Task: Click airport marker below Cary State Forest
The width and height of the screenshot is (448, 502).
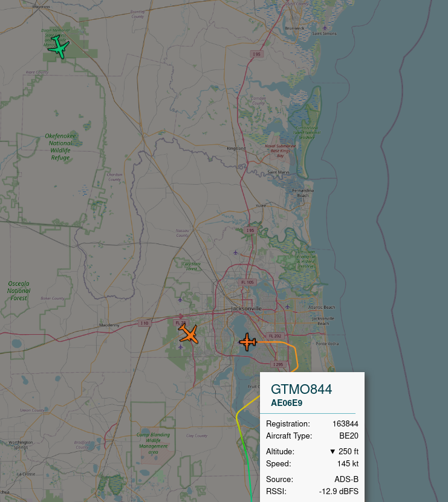Action: point(180,300)
